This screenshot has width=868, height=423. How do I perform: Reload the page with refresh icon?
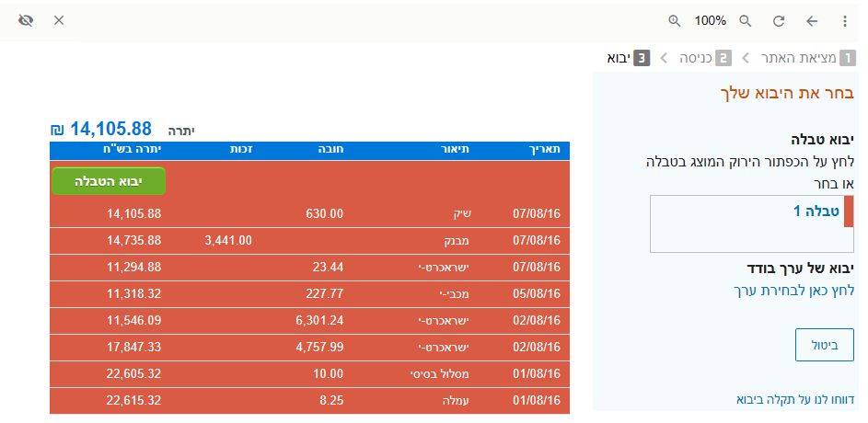[779, 20]
